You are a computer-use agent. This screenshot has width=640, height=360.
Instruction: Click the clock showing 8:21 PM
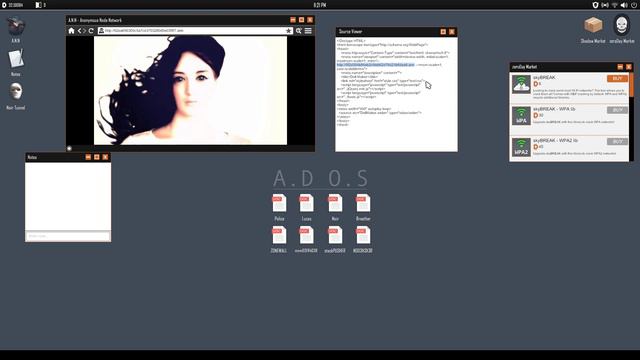(320, 5)
